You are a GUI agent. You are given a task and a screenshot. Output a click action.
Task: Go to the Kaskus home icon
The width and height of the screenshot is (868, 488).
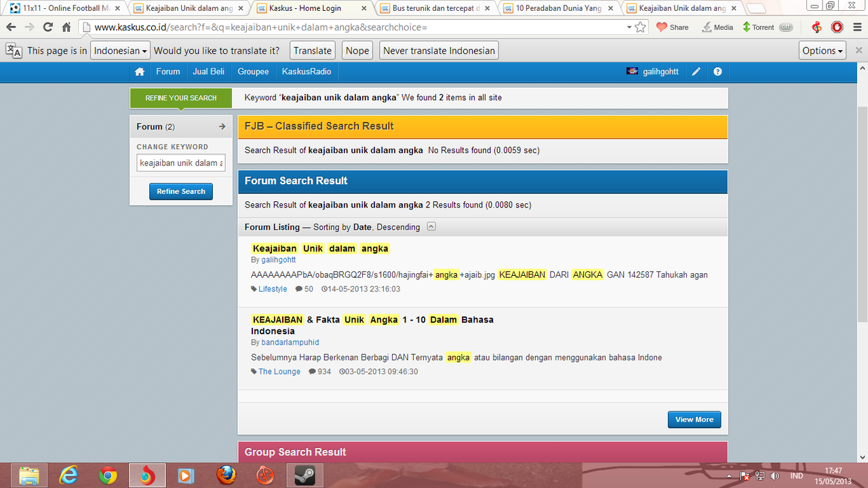[x=140, y=72]
